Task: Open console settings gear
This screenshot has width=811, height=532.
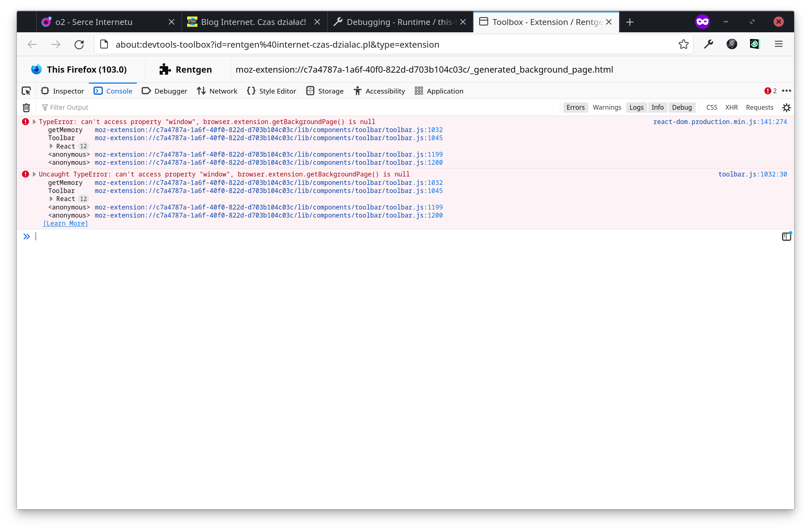Action: click(786, 108)
